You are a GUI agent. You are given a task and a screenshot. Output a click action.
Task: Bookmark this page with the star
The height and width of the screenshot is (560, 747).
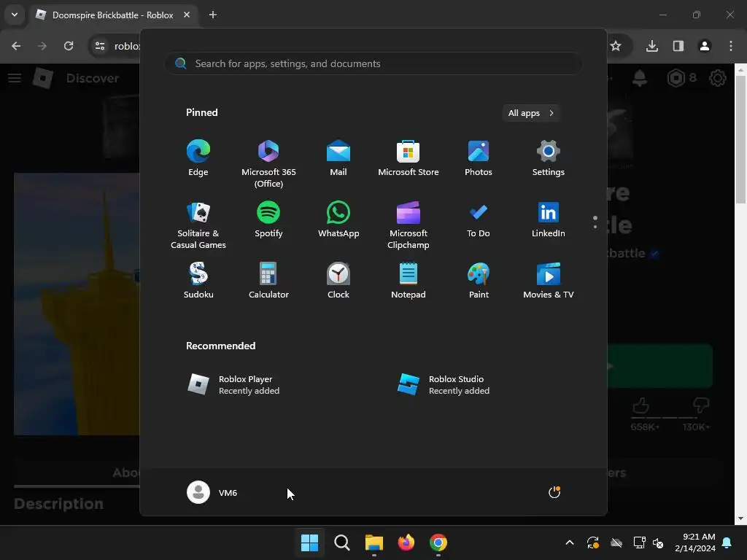coord(616,46)
